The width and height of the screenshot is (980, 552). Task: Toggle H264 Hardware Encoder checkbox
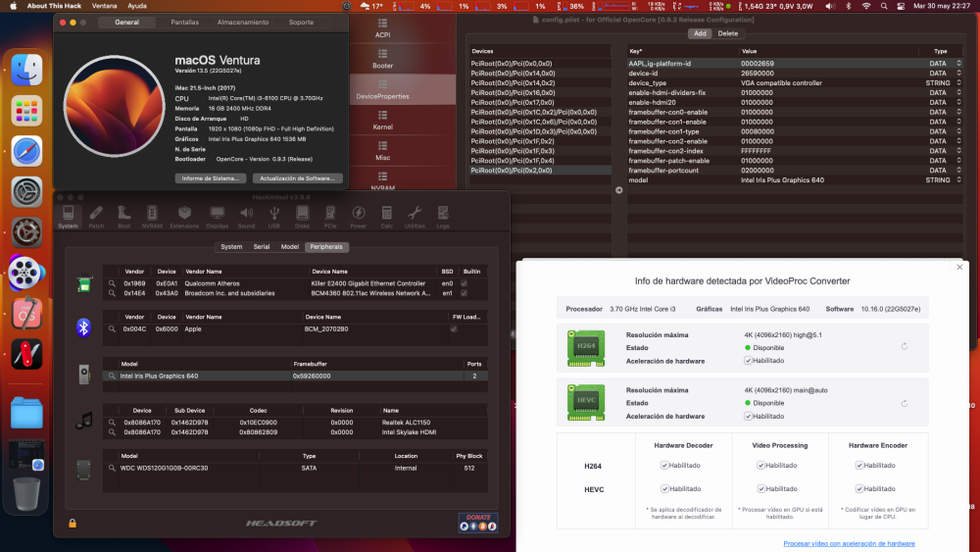click(859, 465)
